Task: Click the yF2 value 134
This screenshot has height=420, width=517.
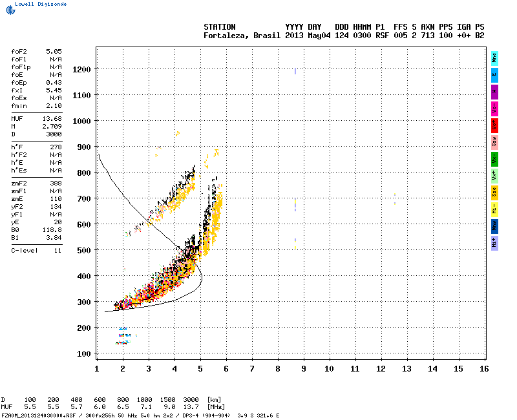Action: tap(56, 207)
